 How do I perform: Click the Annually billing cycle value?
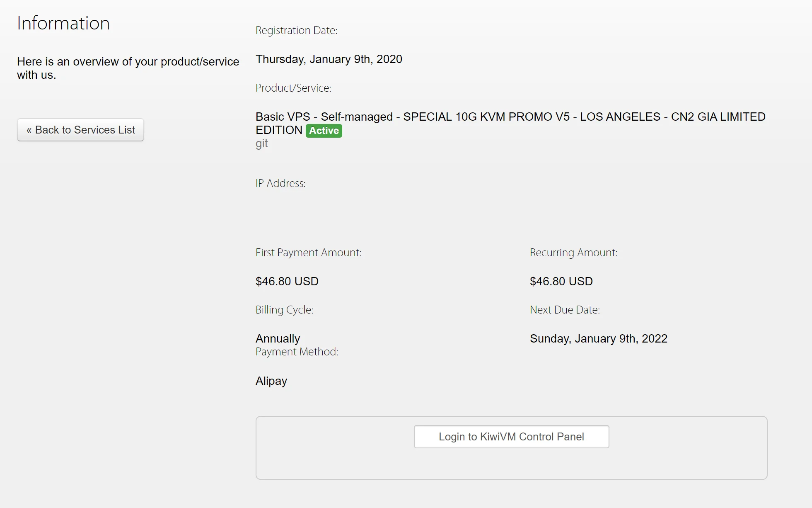click(278, 339)
